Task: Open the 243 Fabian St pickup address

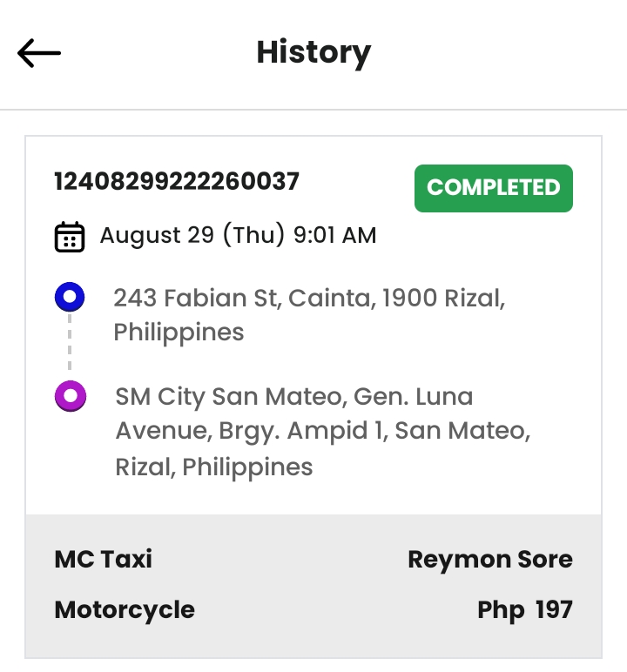Action: click(309, 299)
